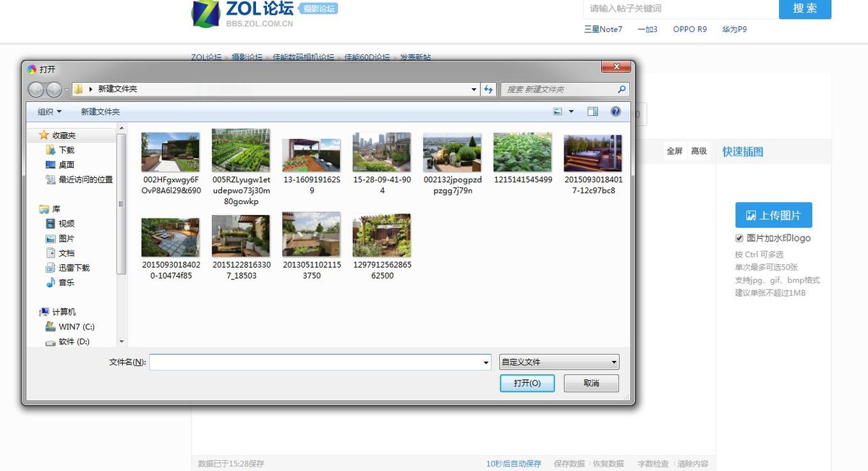
Task: Switch to the 高级 editor tab
Action: pyautogui.click(x=699, y=151)
